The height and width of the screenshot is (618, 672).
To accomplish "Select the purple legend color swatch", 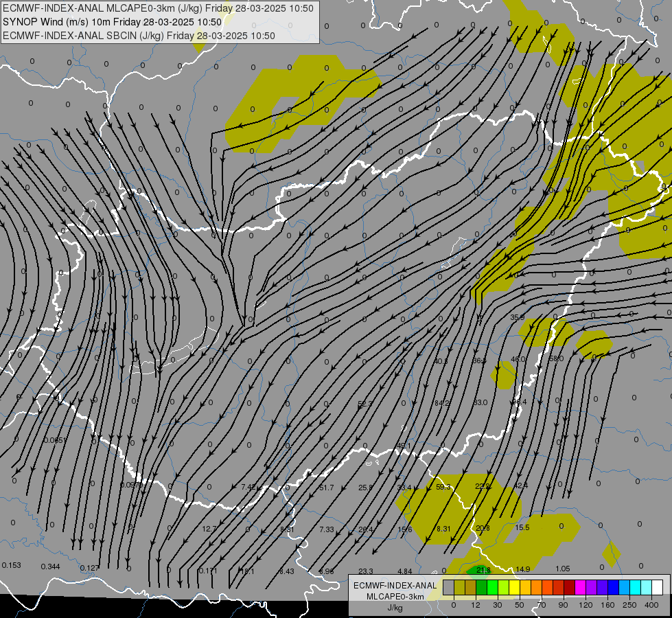I will coord(592,587).
